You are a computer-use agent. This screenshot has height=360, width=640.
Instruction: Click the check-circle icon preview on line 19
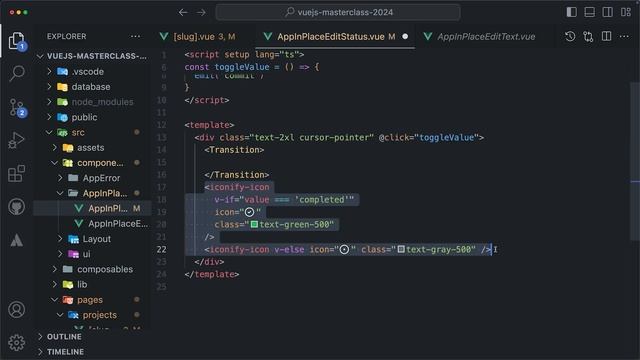(x=249, y=212)
